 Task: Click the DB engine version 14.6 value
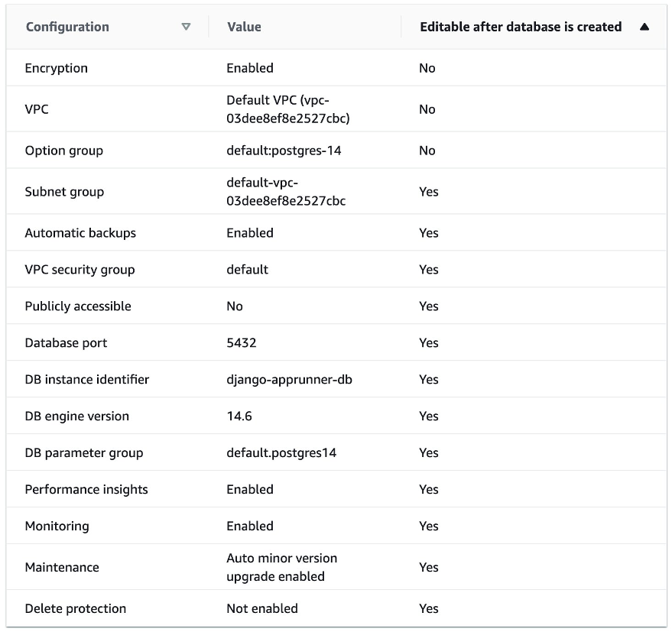click(x=237, y=416)
